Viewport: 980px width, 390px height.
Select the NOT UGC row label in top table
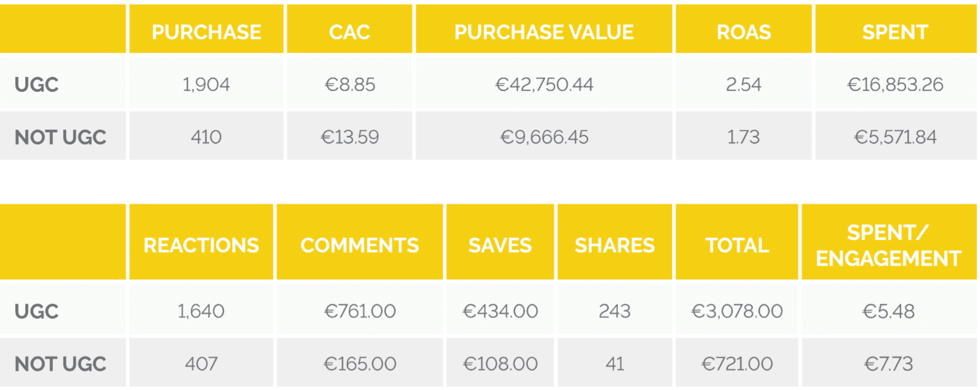[x=60, y=137]
